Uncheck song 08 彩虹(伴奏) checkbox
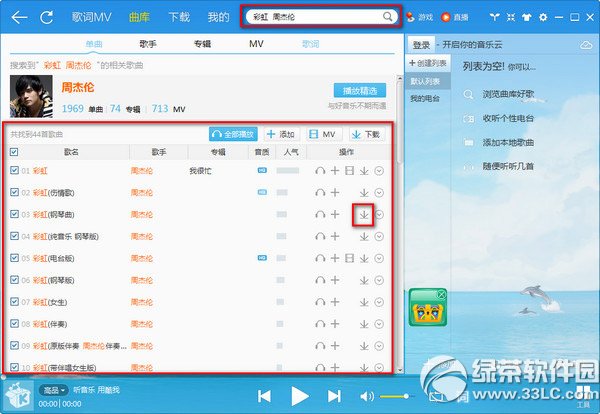The image size is (600, 414). 14,324
